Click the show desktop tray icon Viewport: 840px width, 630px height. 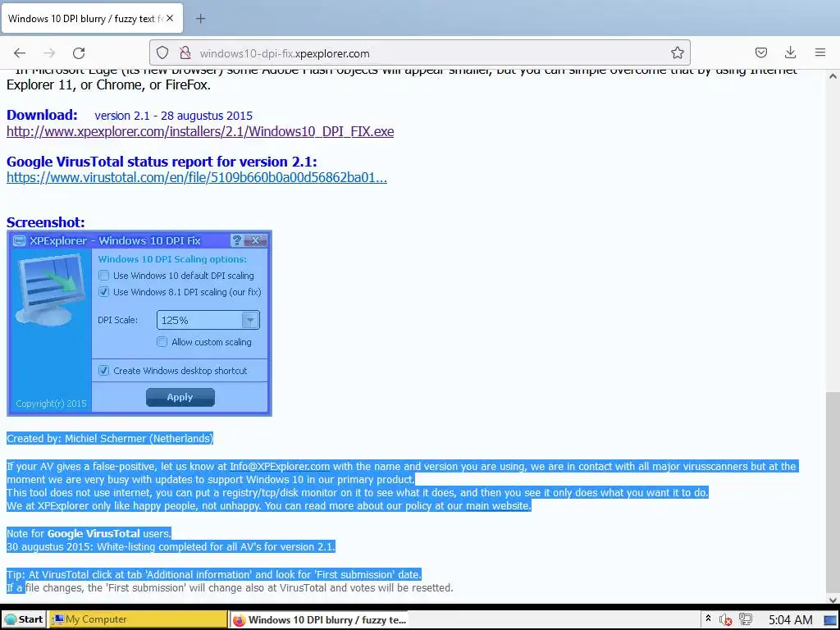[831, 620]
